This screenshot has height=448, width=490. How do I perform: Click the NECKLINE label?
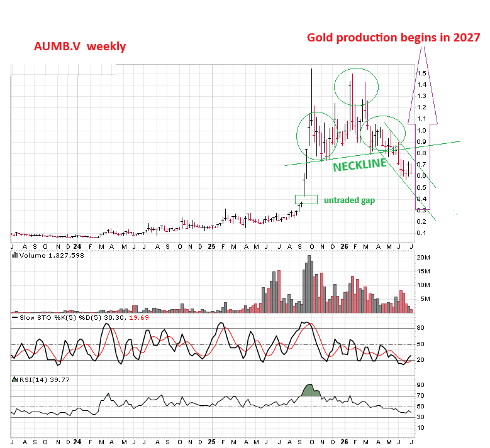coord(360,165)
